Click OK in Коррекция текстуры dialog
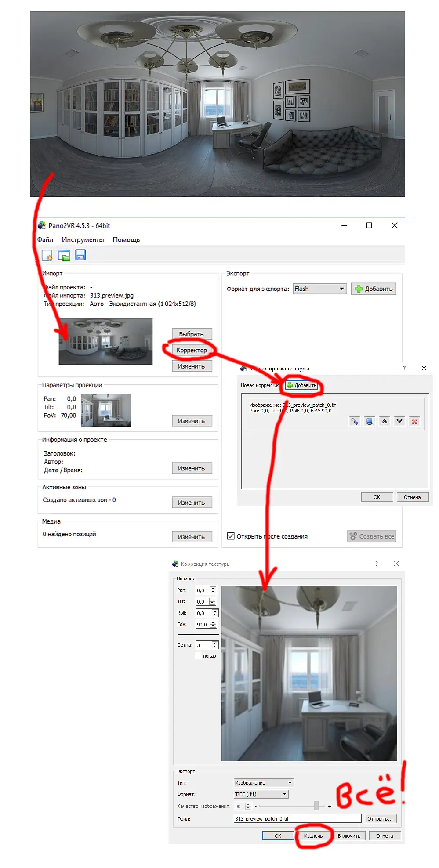The image size is (439, 868). (278, 836)
